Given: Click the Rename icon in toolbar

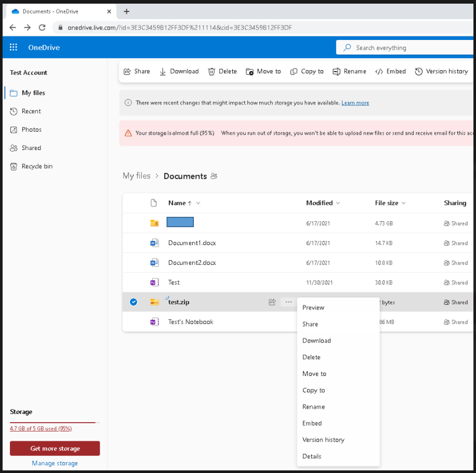Looking at the screenshot, I should [x=336, y=72].
